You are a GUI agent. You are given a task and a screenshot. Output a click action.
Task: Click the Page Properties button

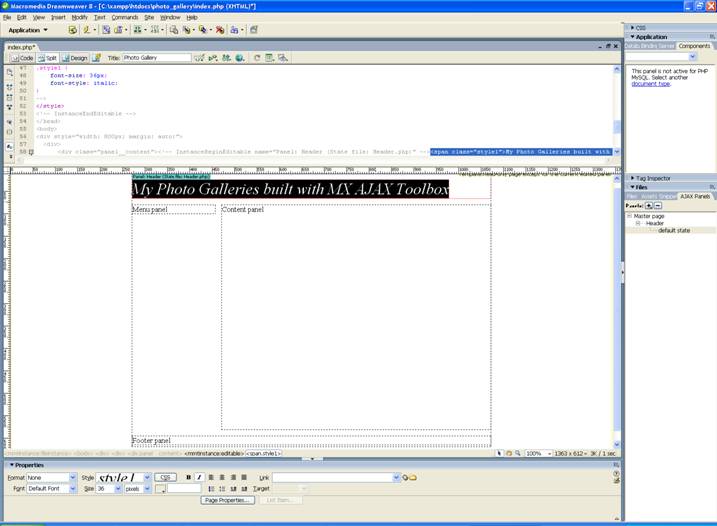[x=227, y=500]
